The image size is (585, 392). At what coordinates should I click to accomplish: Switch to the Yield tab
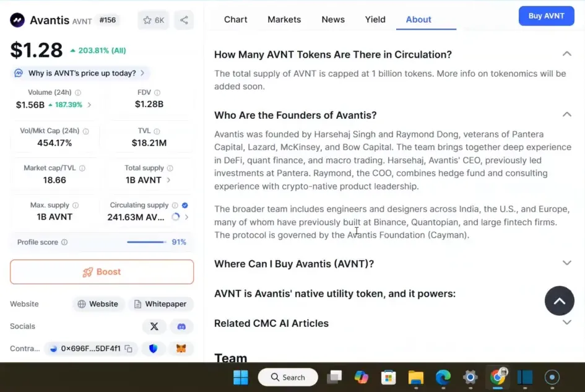[x=375, y=19]
